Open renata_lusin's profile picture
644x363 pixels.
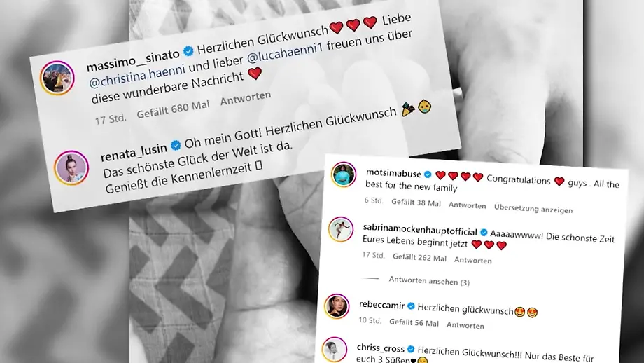point(71,167)
